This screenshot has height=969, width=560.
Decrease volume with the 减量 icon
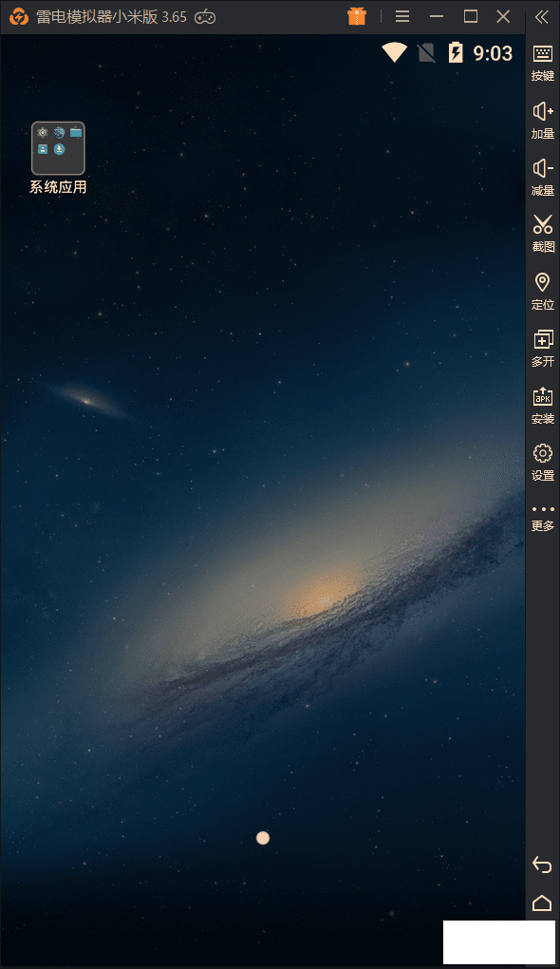pyautogui.click(x=543, y=178)
